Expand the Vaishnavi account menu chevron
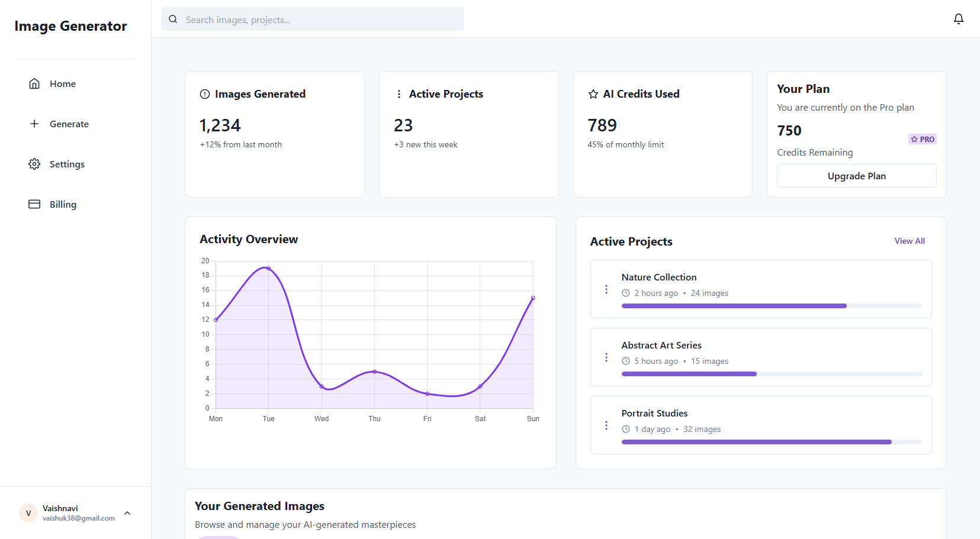Viewport: 980px width, 539px height. (x=127, y=513)
